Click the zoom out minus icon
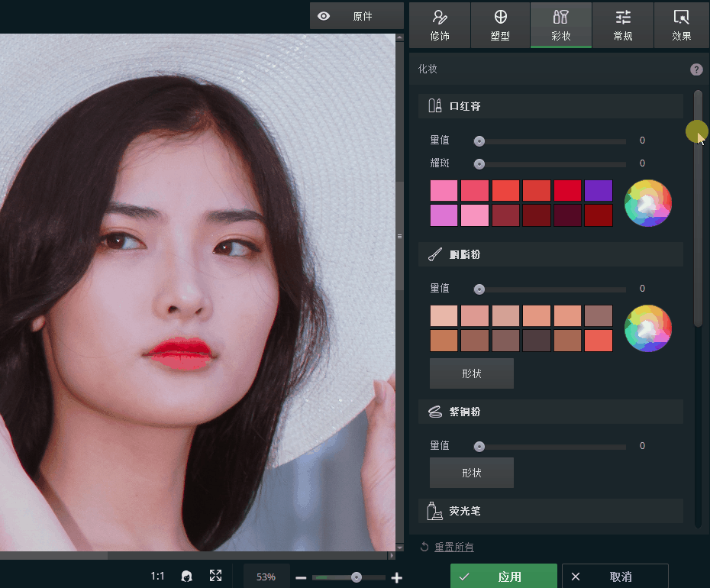The height and width of the screenshot is (588, 710). pyautogui.click(x=301, y=578)
